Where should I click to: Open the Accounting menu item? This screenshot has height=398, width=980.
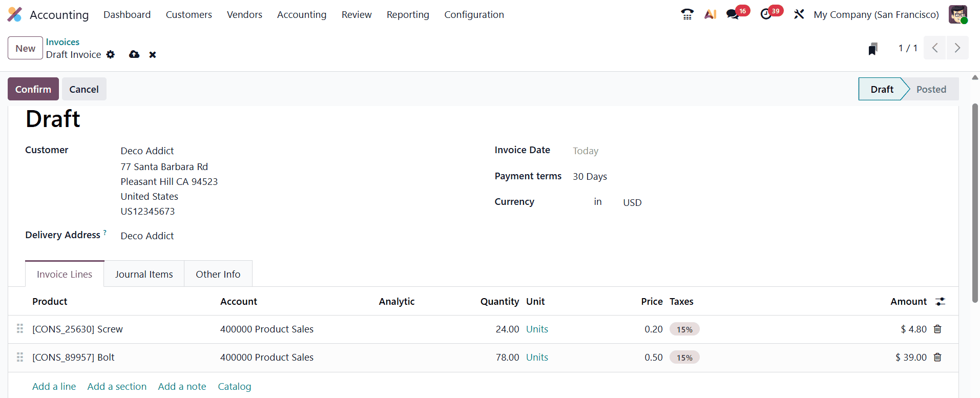pos(302,14)
